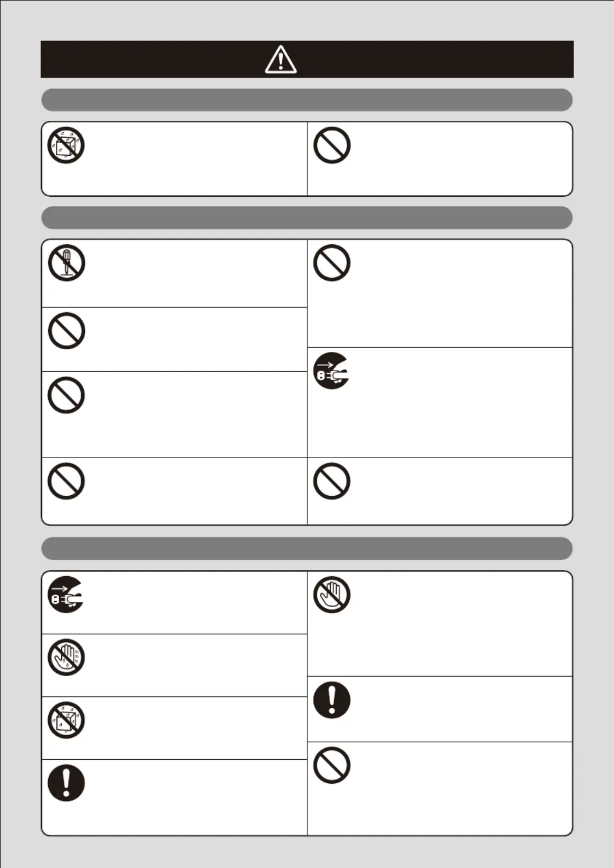Click the prohibition circle right of the screwdriver icon
Screen dimensions: 614x868
click(332, 263)
